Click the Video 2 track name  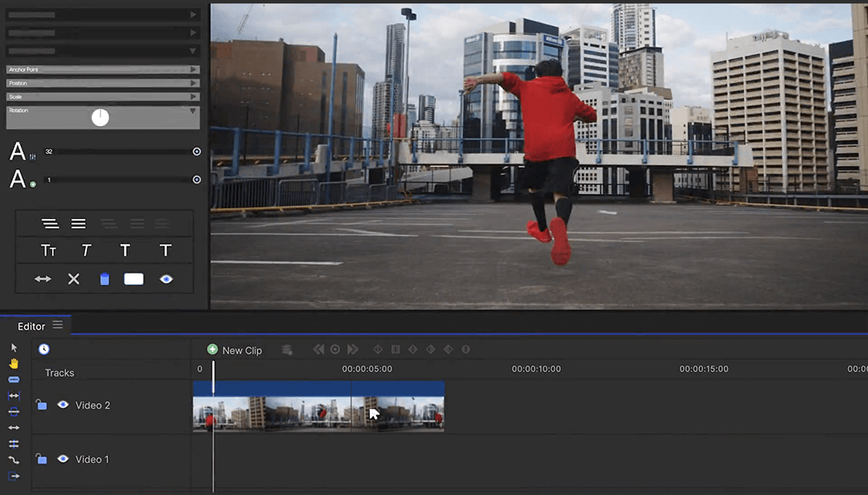tap(93, 406)
